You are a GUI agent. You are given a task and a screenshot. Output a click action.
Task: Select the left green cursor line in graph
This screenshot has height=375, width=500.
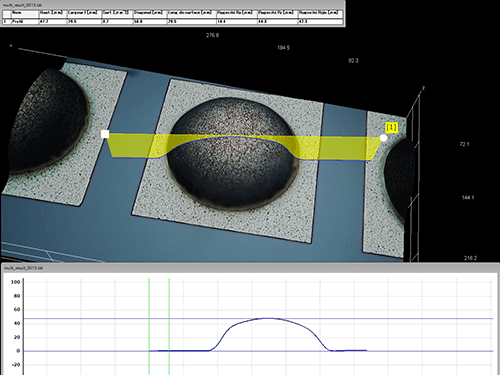(x=149, y=326)
